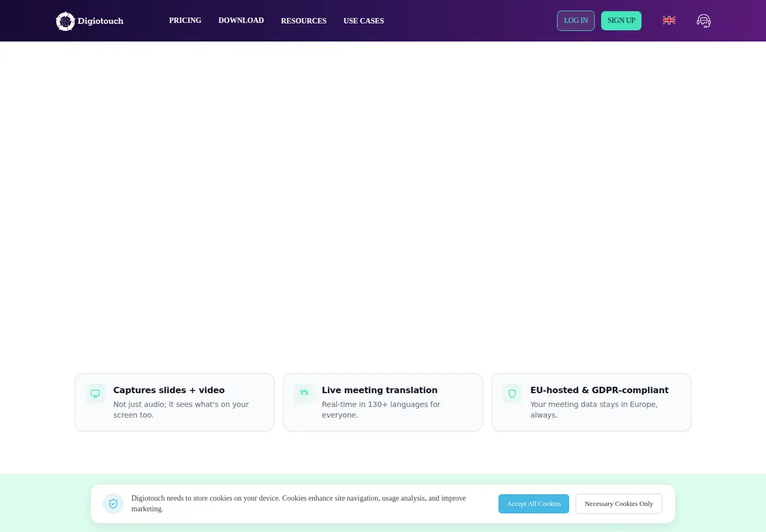This screenshot has height=532, width=766.
Task: Open the Use Cases menu
Action: 364,21
